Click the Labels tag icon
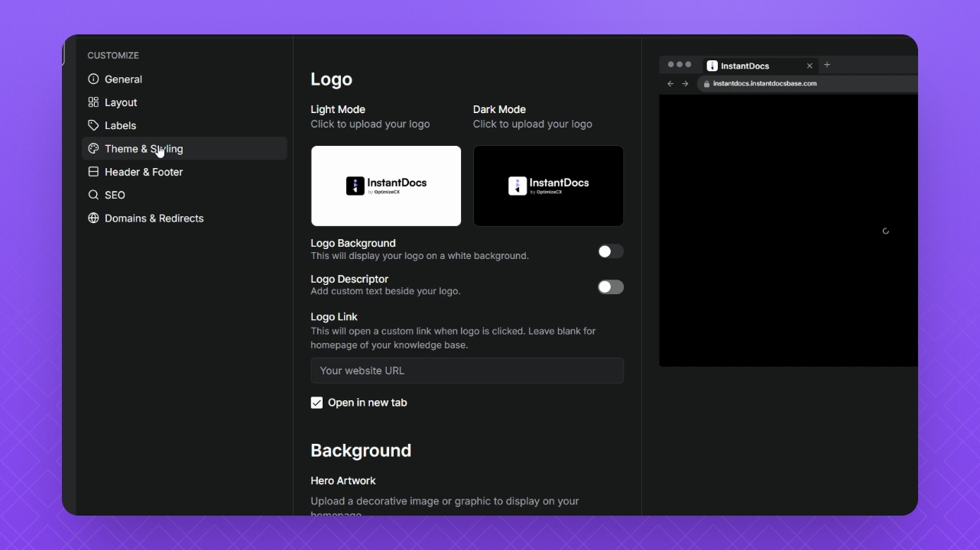The width and height of the screenshot is (980, 550). click(x=93, y=125)
